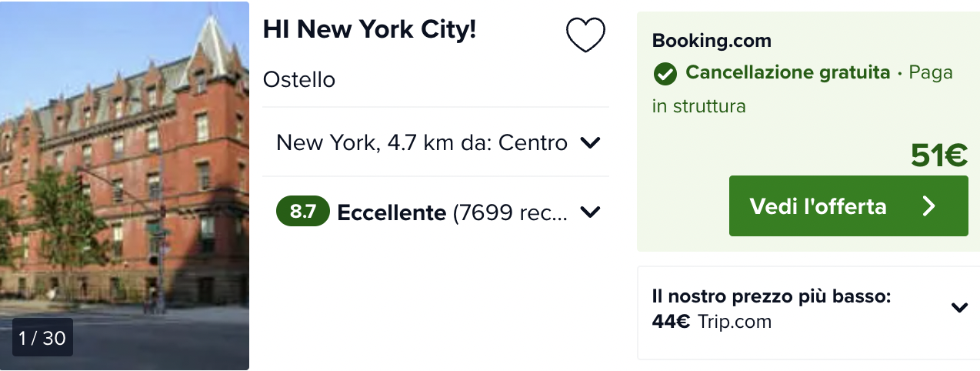The width and height of the screenshot is (980, 371).
Task: Open the hotel photo thumbnail
Action: [x=125, y=185]
